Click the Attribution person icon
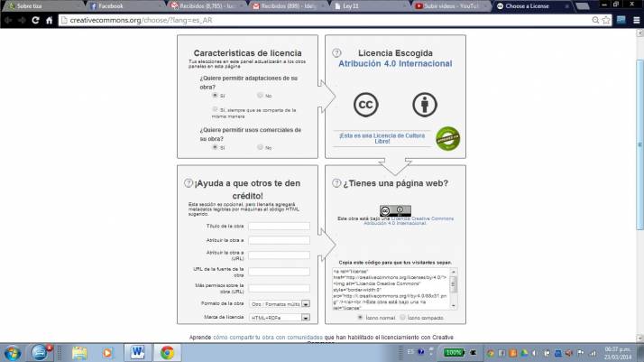The height and width of the screenshot is (362, 644). (x=425, y=105)
